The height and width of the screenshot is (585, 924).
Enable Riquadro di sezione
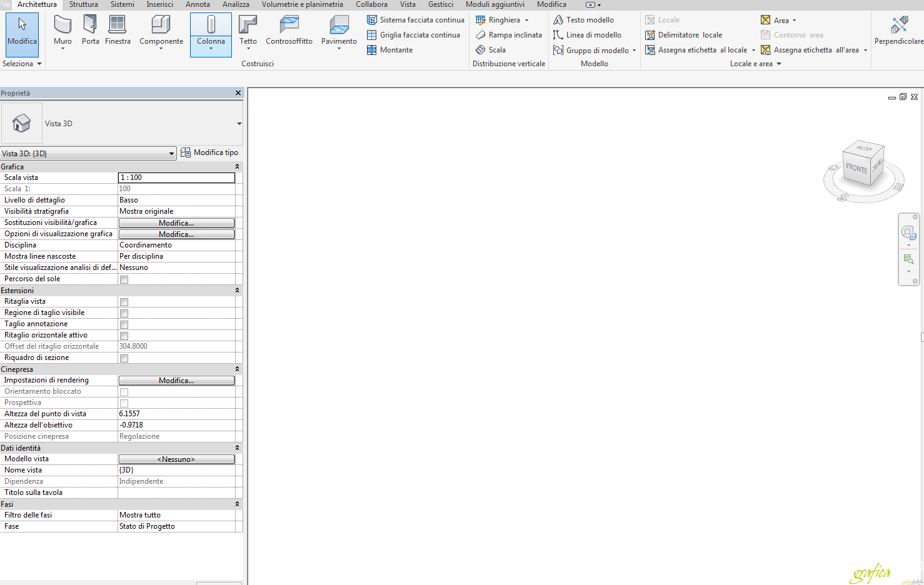[x=123, y=358]
